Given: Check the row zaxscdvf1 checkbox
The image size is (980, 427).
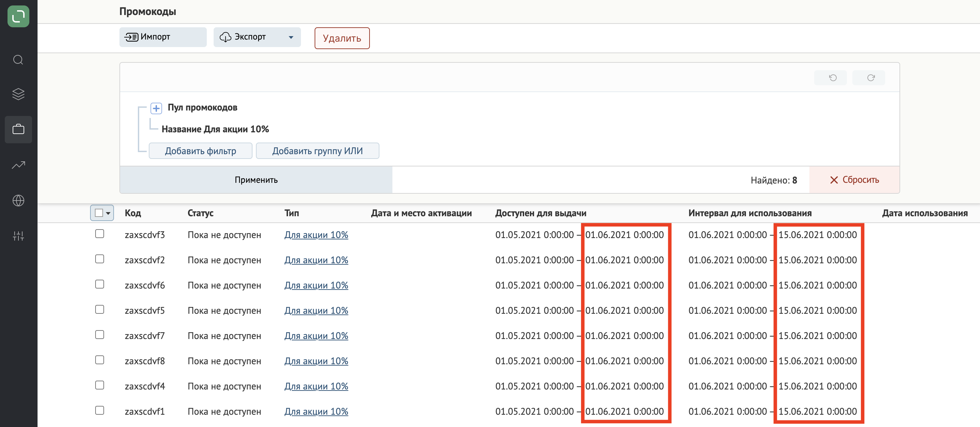Looking at the screenshot, I should coord(100,410).
